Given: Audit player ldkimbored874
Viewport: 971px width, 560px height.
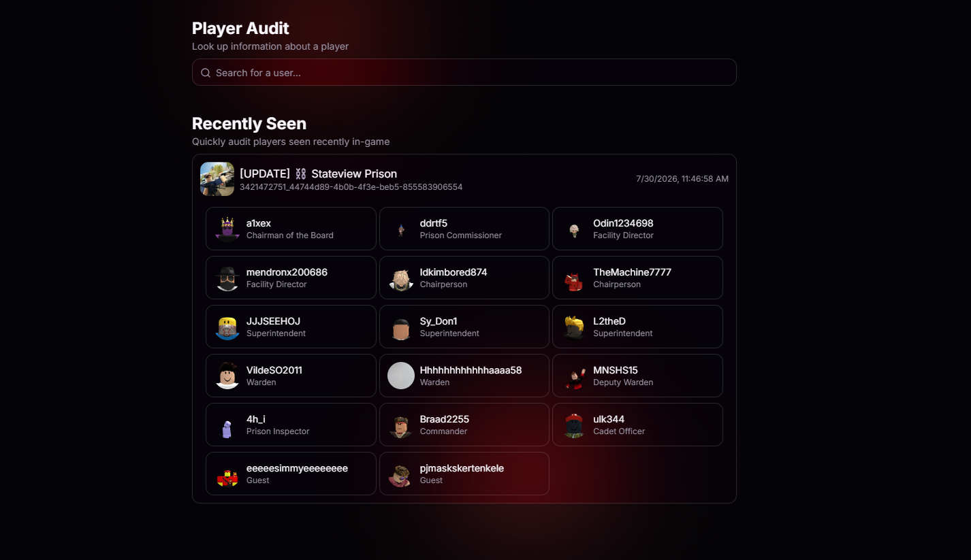Looking at the screenshot, I should (x=464, y=278).
